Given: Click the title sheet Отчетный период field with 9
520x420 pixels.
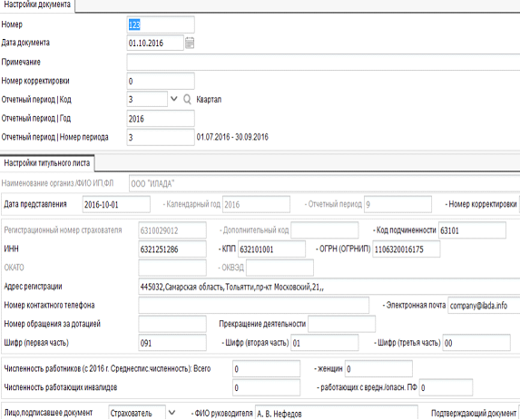Looking at the screenshot, I should click(x=398, y=204).
